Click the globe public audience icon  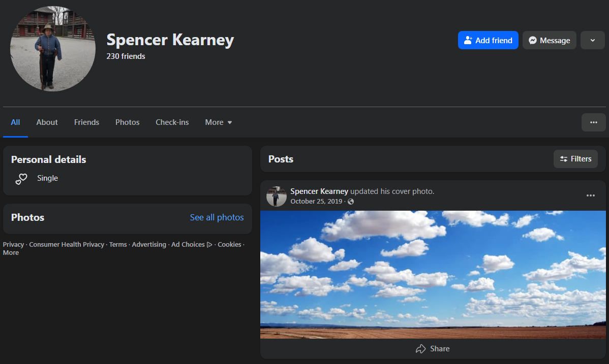pyautogui.click(x=351, y=202)
